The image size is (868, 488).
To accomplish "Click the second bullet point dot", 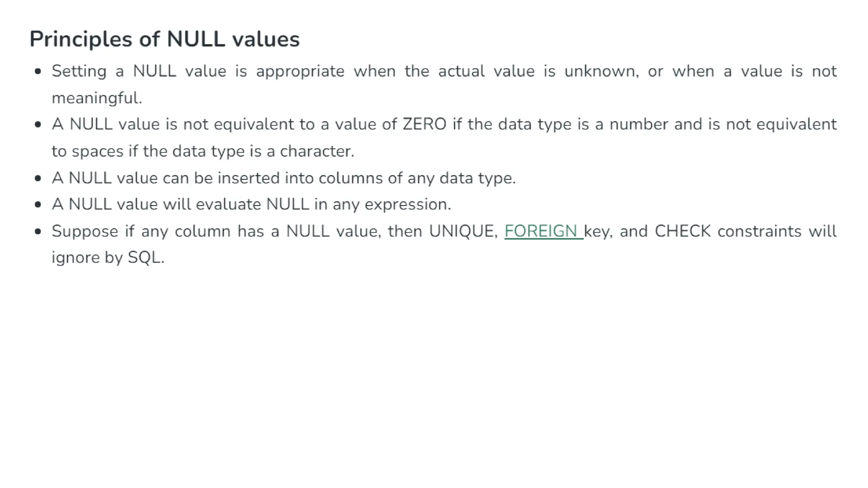I will point(38,125).
